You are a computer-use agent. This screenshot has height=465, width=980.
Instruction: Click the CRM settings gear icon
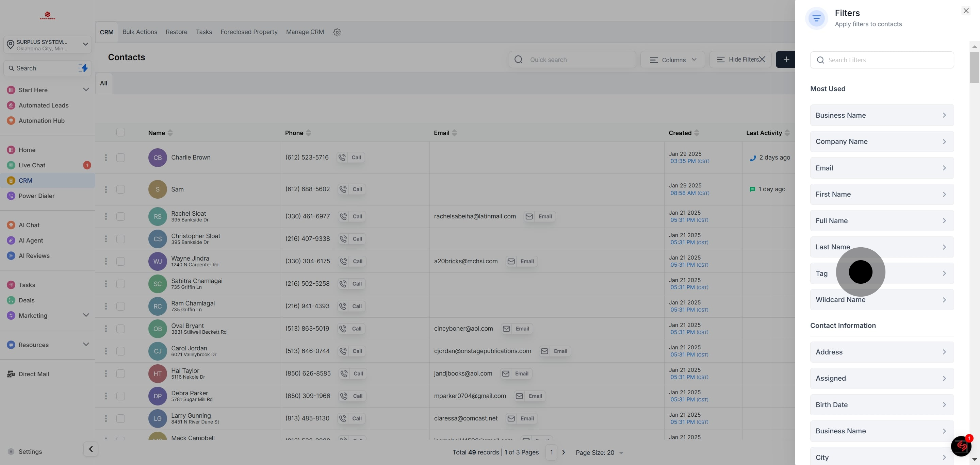click(337, 32)
